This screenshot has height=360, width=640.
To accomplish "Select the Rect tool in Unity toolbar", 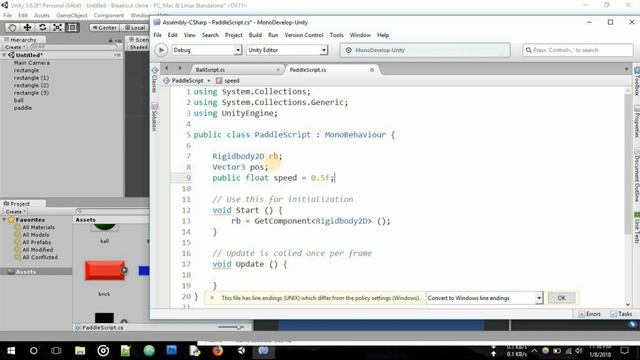I will coord(72,27).
